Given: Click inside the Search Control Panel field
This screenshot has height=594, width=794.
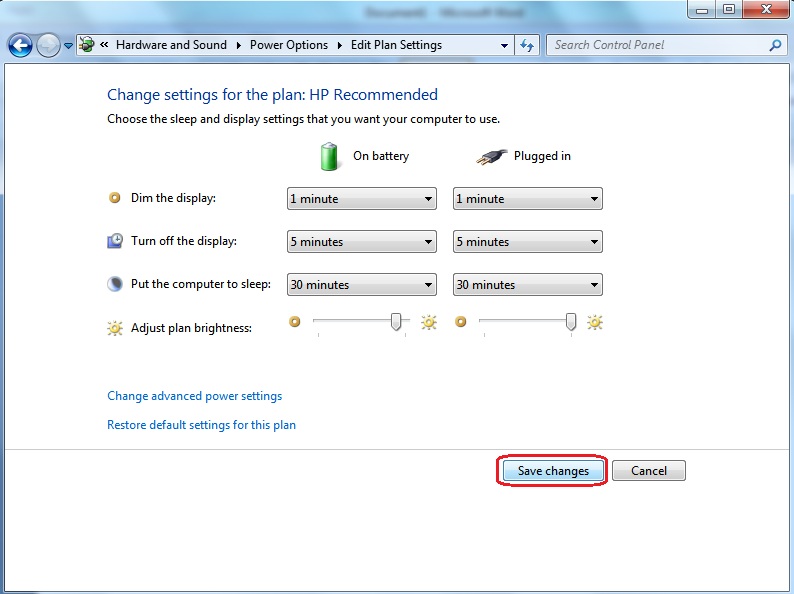Looking at the screenshot, I should click(x=655, y=45).
